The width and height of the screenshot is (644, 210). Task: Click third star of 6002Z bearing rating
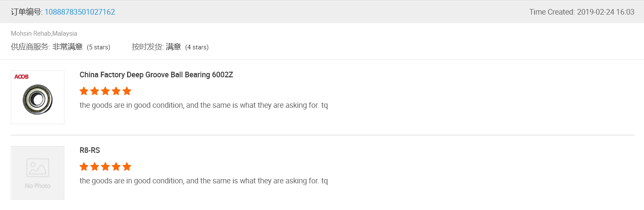105,91
